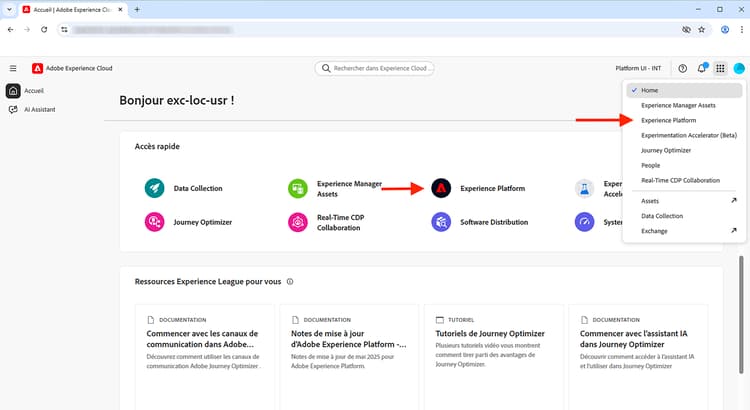Open Notes de mise à jour d'Adobe Experience Platform card

click(x=349, y=356)
